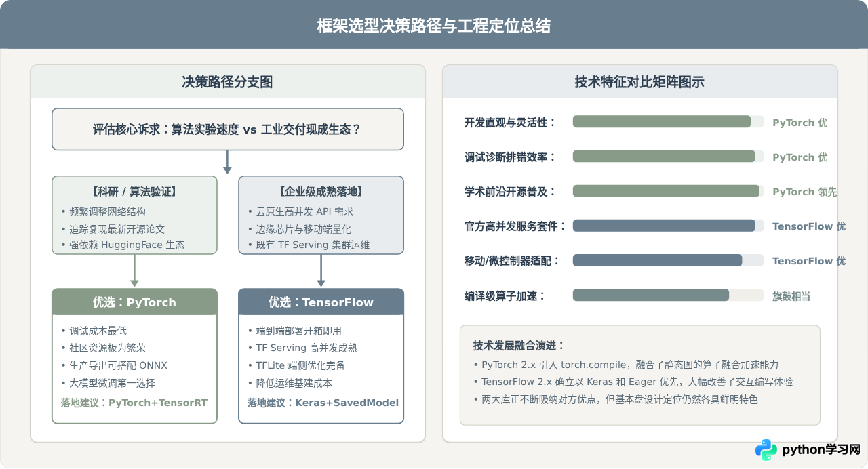
Task: Select the title 框架选型决策路径与工程定位总结
Action: [x=434, y=26]
